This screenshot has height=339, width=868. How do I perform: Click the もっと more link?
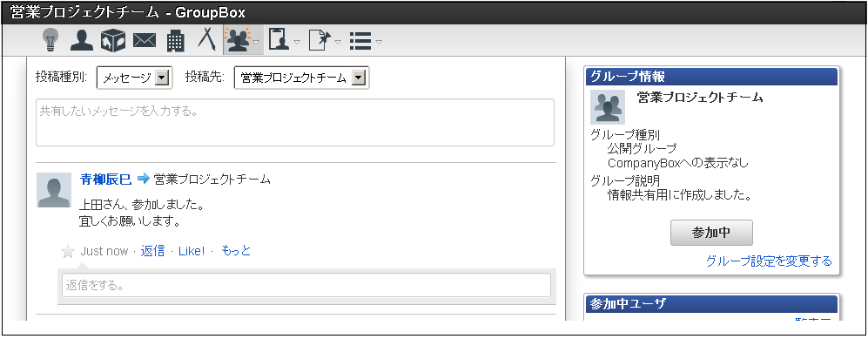tap(236, 251)
